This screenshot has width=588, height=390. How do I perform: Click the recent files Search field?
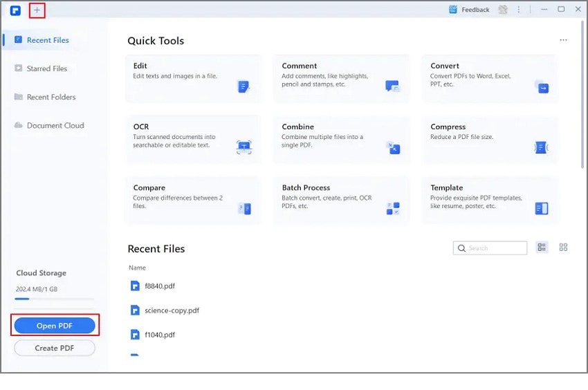[x=490, y=248]
